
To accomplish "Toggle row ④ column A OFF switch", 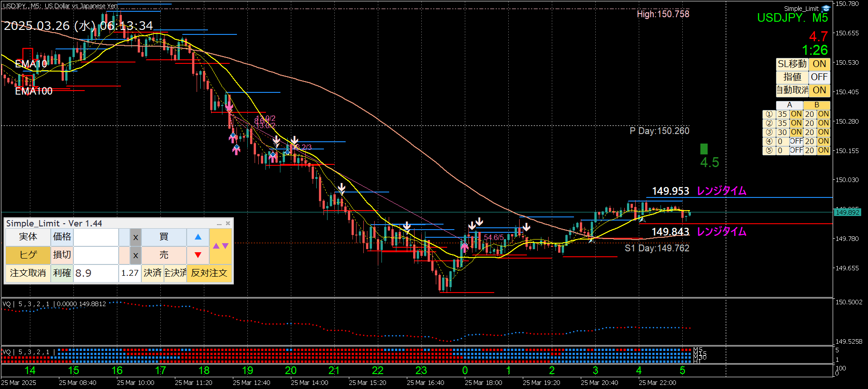I will click(796, 141).
